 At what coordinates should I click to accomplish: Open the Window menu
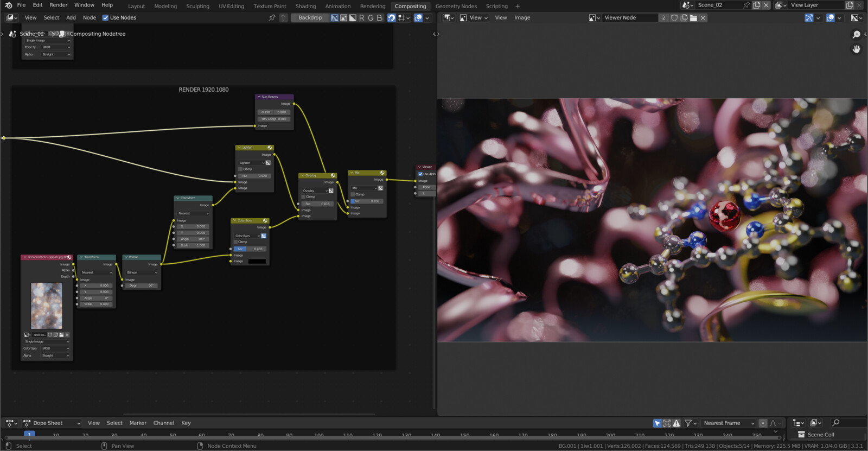(84, 5)
